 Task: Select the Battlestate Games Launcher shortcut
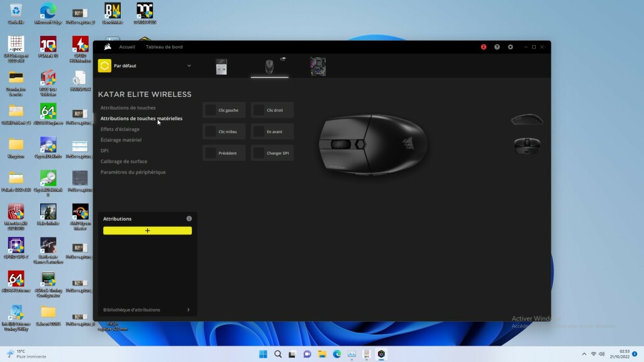[x=48, y=251]
